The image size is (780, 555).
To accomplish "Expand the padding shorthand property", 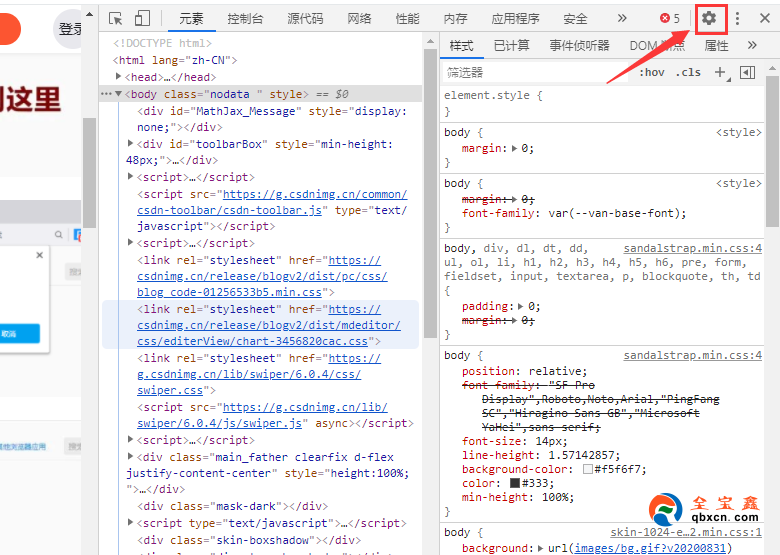I will 520,306.
